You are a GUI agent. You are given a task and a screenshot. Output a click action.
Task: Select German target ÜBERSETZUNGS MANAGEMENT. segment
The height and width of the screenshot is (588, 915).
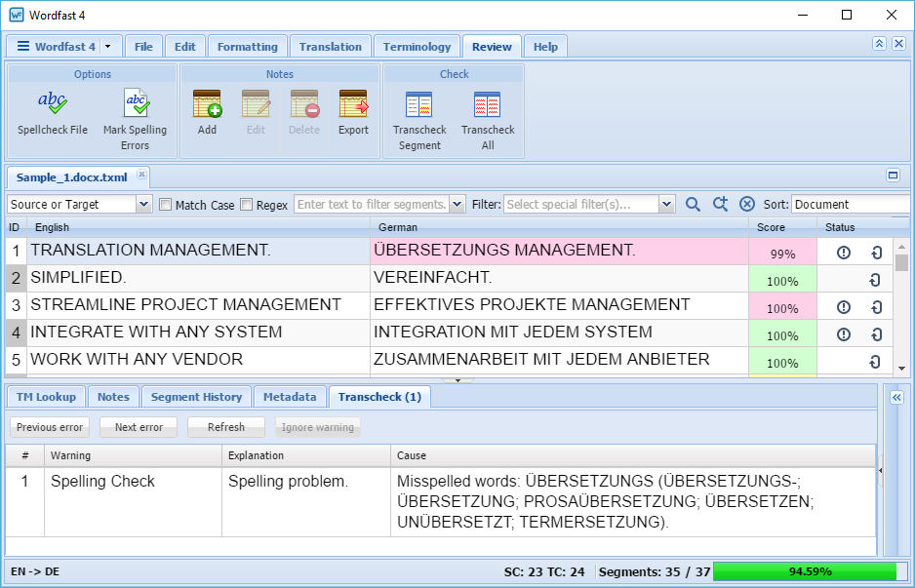coord(559,251)
